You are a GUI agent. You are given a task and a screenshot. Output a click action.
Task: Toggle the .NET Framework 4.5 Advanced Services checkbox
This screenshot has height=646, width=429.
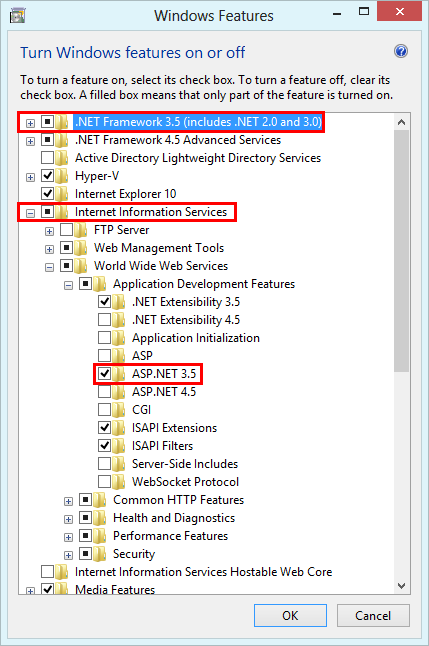[x=48, y=140]
